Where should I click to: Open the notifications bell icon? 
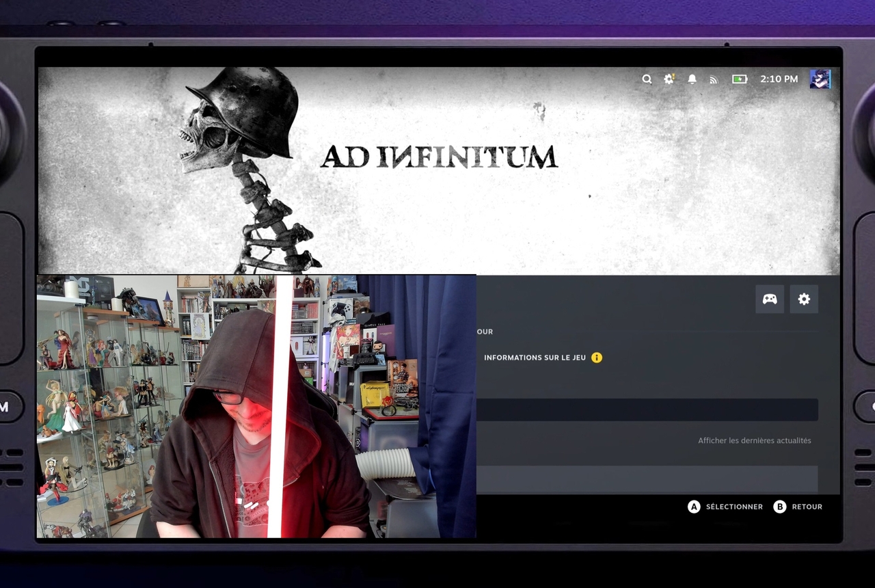tap(692, 79)
